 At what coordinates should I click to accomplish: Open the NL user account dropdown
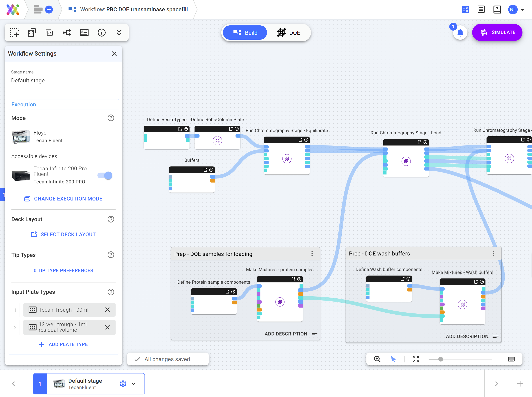click(522, 10)
